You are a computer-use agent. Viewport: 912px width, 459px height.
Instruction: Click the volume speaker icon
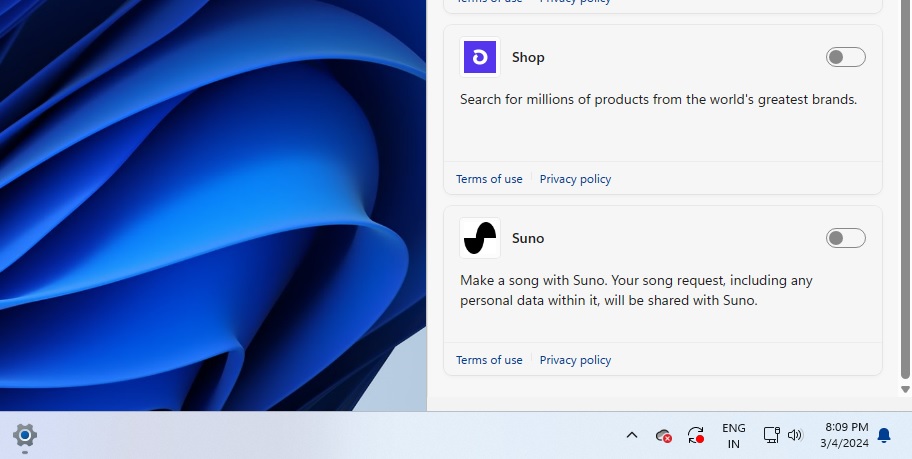click(x=795, y=435)
